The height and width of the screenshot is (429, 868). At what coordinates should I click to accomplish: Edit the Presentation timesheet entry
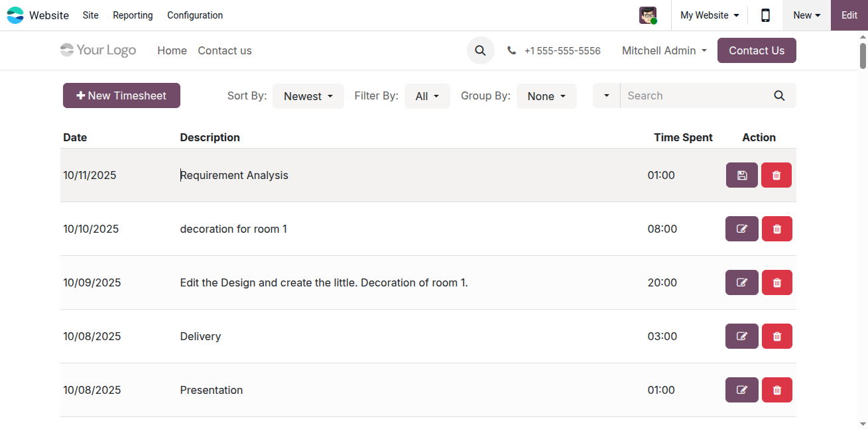[x=742, y=390]
